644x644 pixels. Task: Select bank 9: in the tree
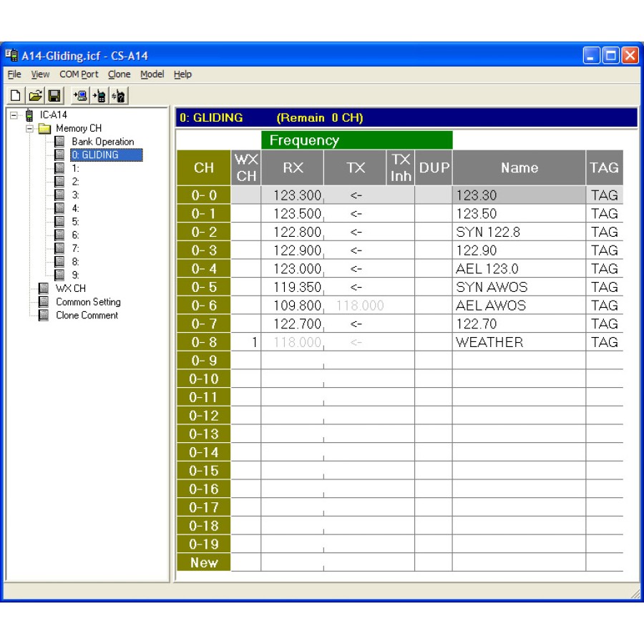point(76,275)
